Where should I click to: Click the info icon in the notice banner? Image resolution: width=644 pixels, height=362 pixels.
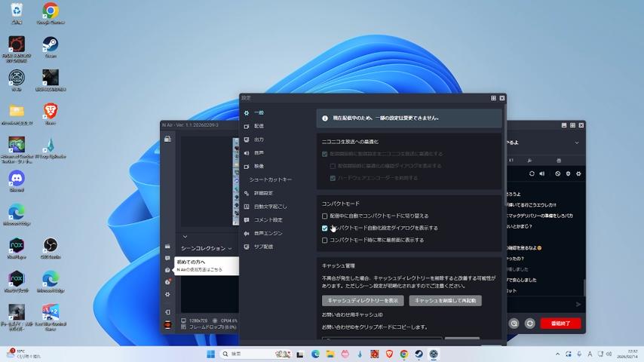pyautogui.click(x=325, y=118)
